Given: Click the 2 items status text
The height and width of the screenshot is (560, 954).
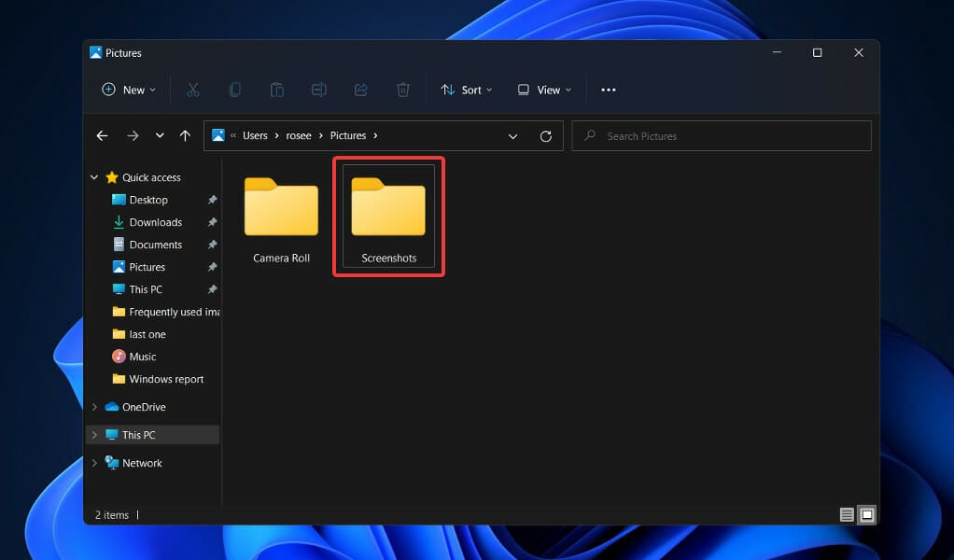Looking at the screenshot, I should (x=112, y=515).
